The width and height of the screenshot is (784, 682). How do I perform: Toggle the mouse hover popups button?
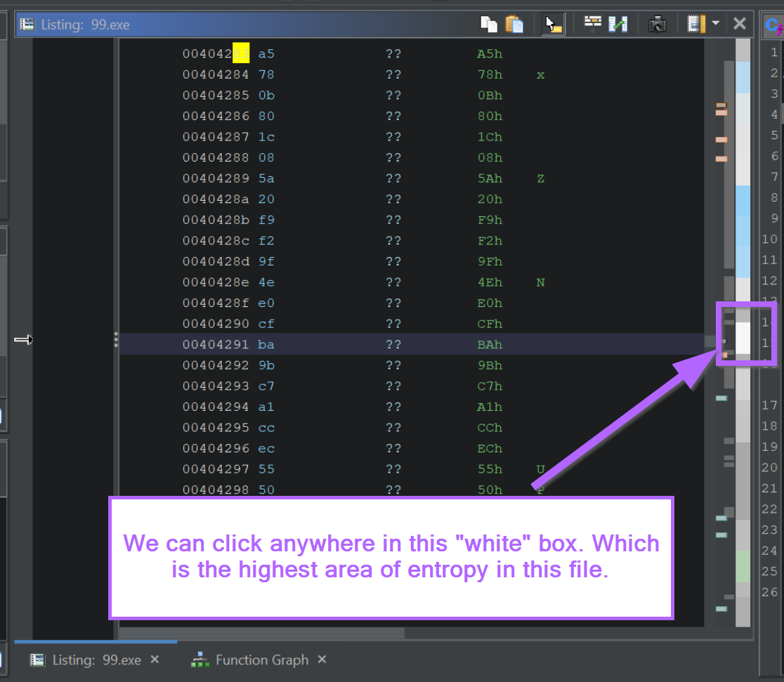tap(554, 24)
